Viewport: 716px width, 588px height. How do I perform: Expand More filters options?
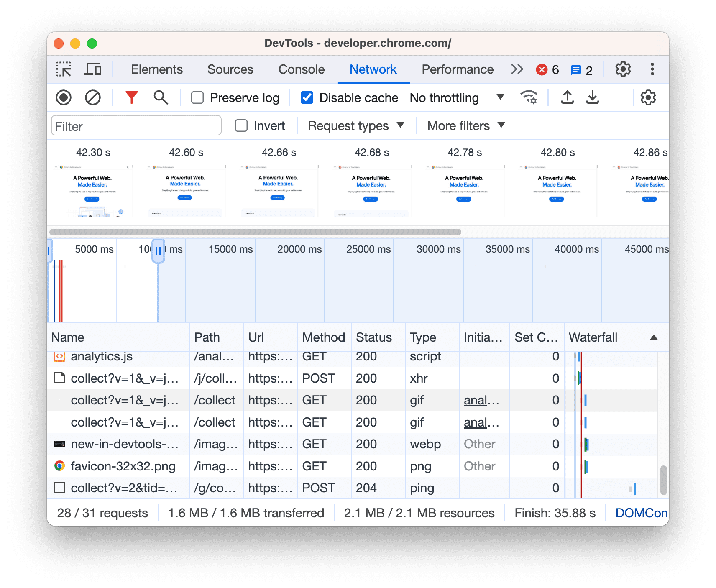(x=464, y=125)
